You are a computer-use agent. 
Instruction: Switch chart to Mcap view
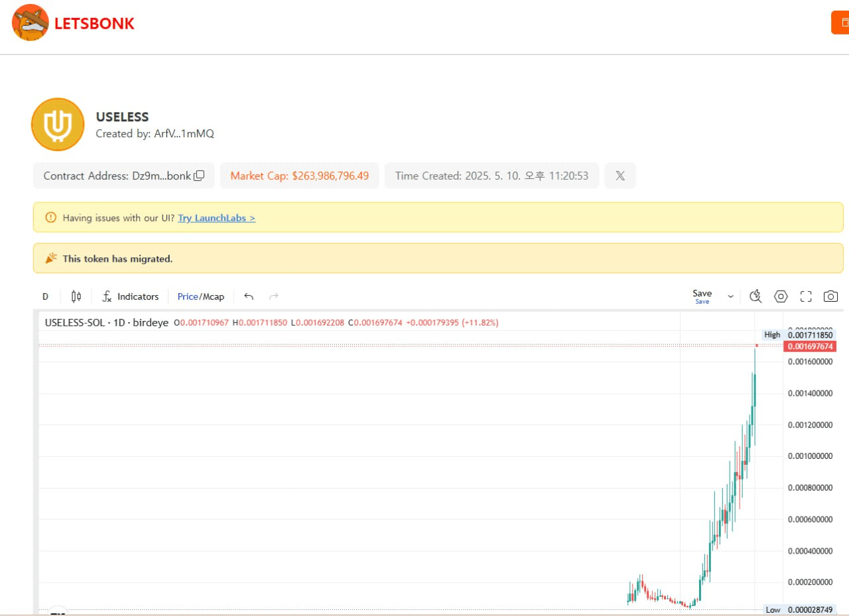(x=214, y=296)
